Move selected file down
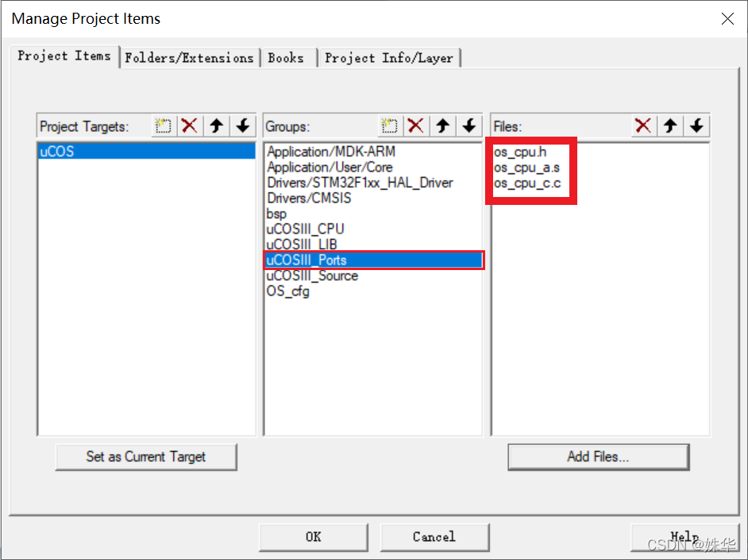This screenshot has width=748, height=560. pos(697,126)
